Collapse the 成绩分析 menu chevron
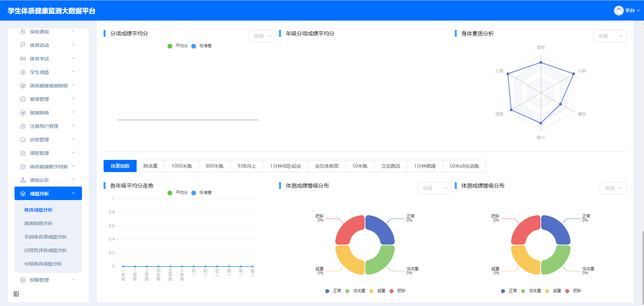644x306 pixels. click(73, 193)
